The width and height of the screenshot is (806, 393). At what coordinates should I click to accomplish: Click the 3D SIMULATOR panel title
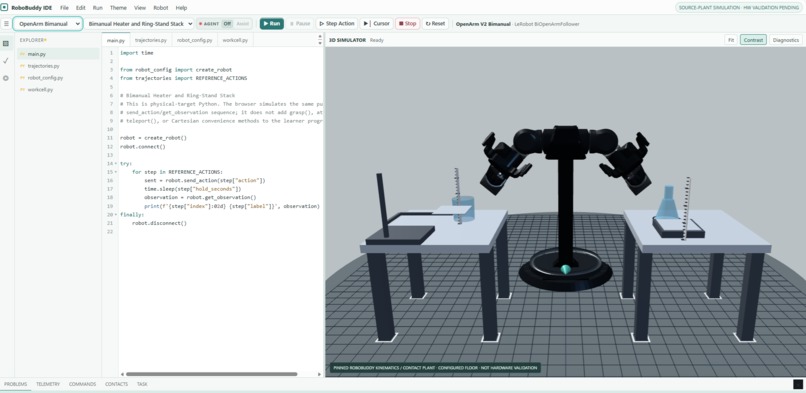coord(347,40)
